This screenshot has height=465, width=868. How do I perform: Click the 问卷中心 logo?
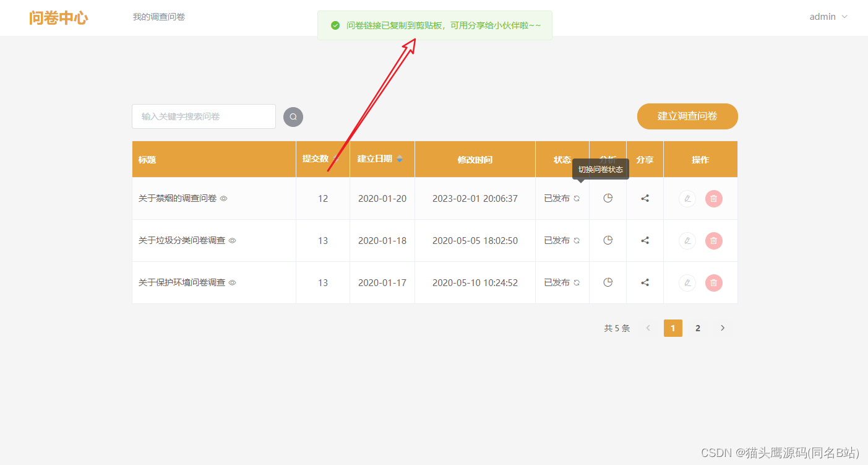(58, 17)
